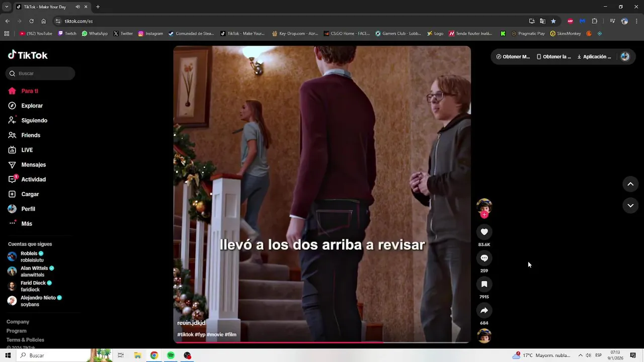Go back in browser history

tap(7, 21)
